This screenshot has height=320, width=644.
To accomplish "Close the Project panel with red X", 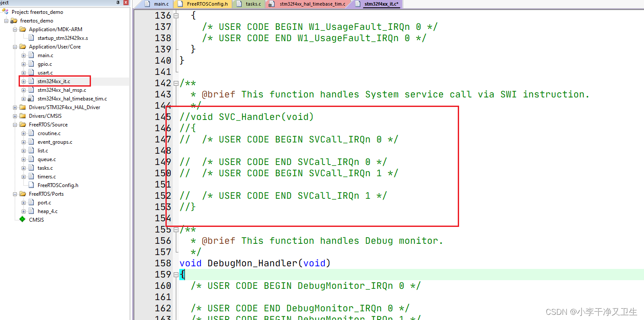I will click(x=126, y=3).
